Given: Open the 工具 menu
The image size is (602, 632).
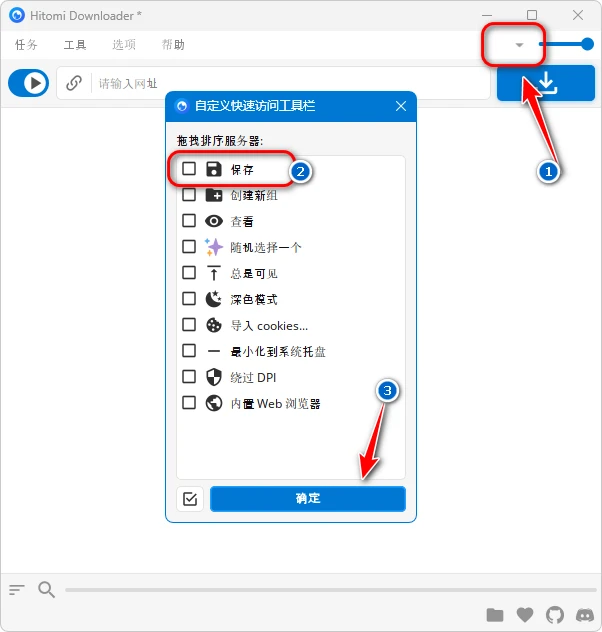Looking at the screenshot, I should click(75, 44).
